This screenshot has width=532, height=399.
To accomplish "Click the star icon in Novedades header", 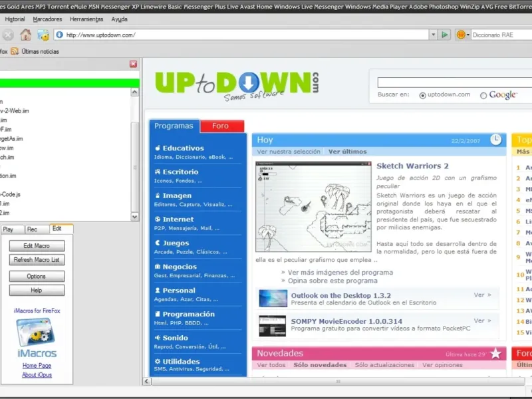I will coord(495,353).
